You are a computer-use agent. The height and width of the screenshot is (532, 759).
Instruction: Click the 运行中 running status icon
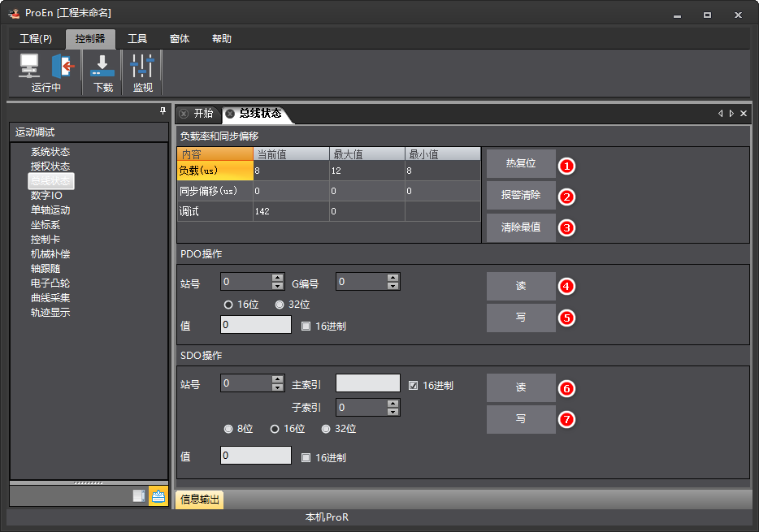point(29,65)
